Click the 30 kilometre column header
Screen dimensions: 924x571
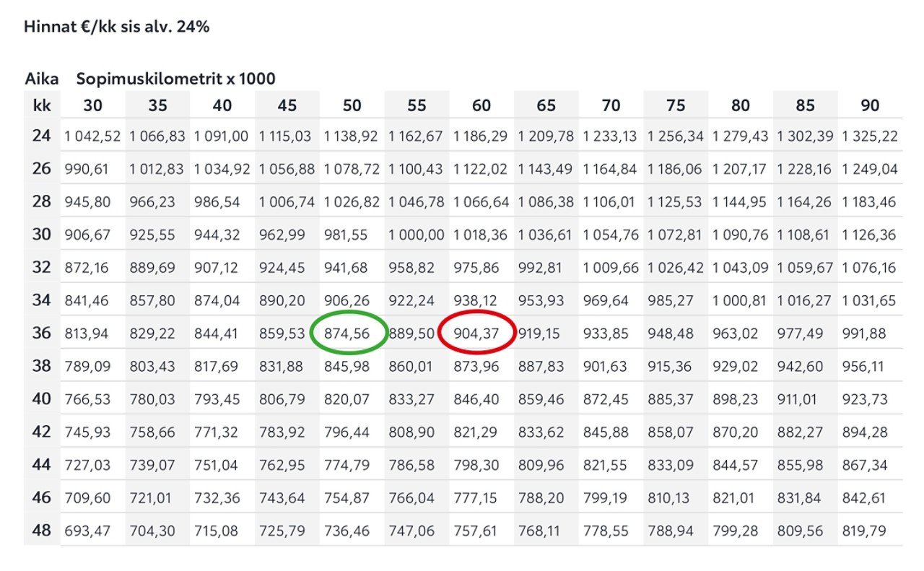point(92,105)
